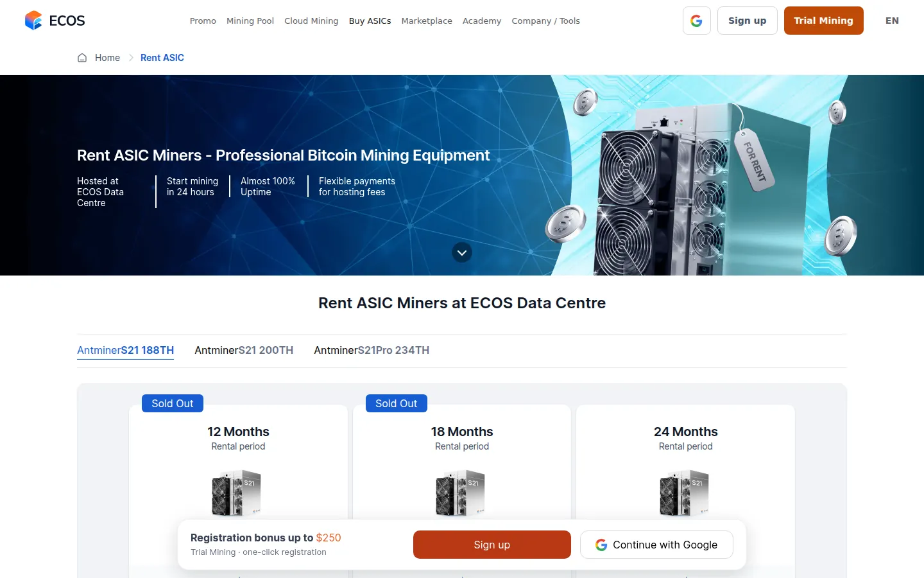Click the Sign up button in header

[747, 21]
